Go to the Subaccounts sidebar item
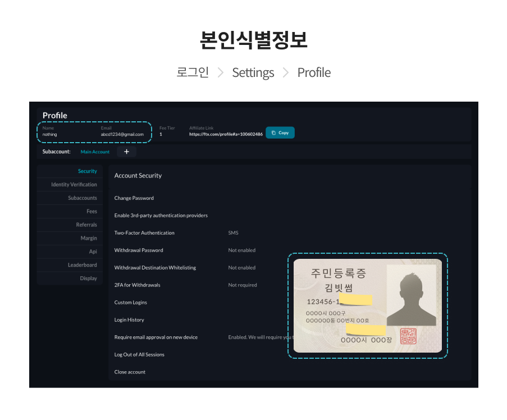 click(70, 198)
